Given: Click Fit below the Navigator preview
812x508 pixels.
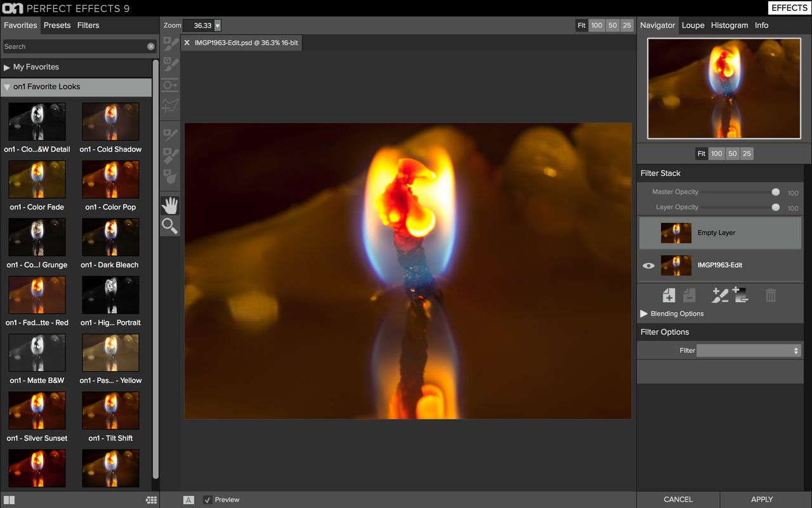Looking at the screenshot, I should [x=701, y=154].
